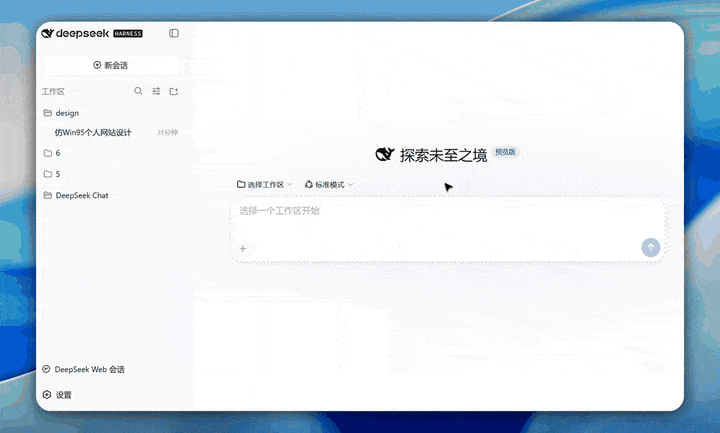Click the HARNESS badge beside the logo
Image resolution: width=720 pixels, height=433 pixels.
click(x=128, y=34)
